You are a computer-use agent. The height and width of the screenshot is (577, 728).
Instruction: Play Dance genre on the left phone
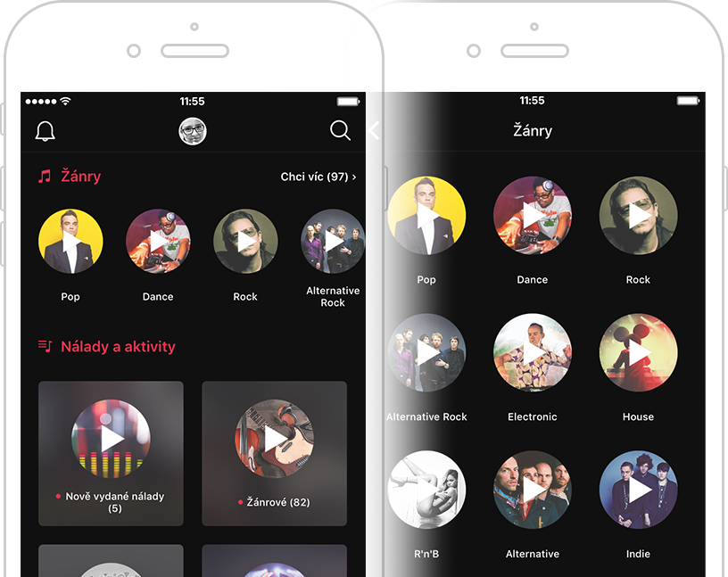(x=158, y=242)
